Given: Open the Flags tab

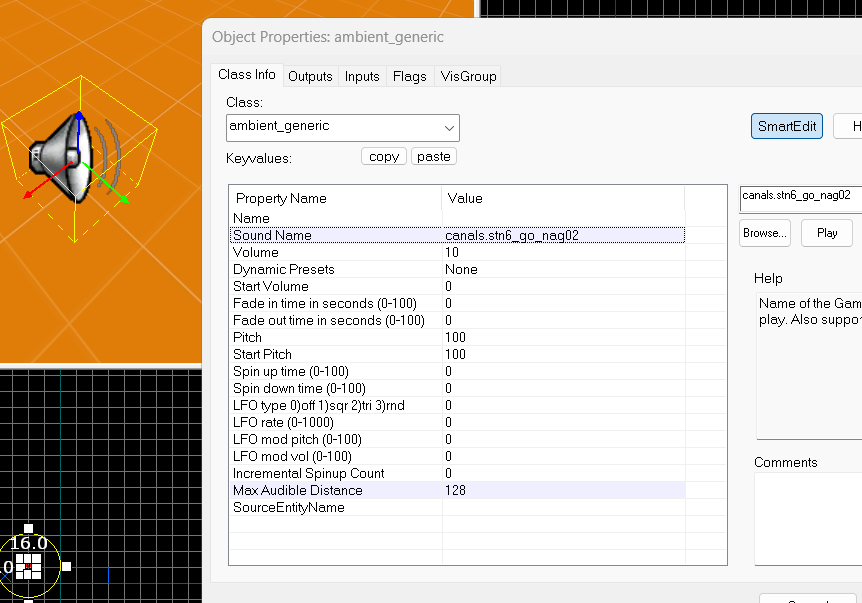Looking at the screenshot, I should 410,76.
